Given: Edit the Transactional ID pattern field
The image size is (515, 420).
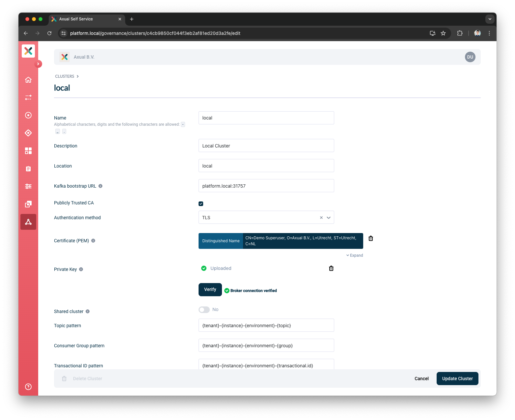Looking at the screenshot, I should [266, 364].
